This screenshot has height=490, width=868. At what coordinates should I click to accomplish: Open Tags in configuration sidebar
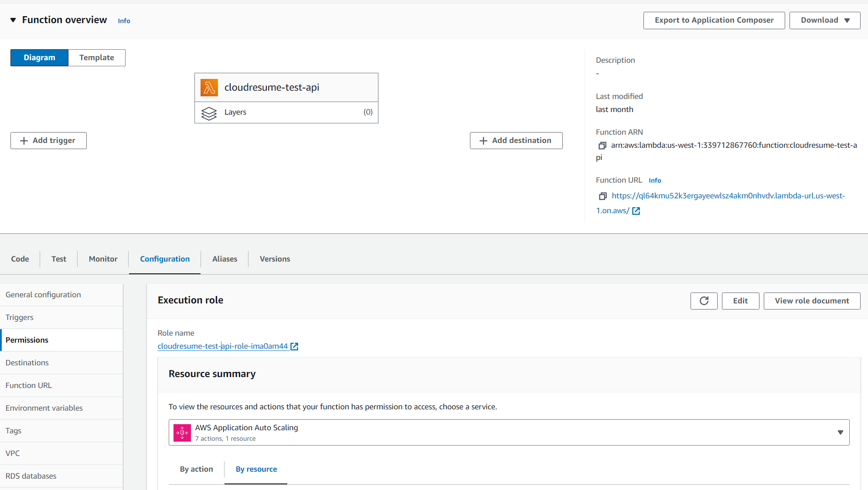pyautogui.click(x=61, y=431)
